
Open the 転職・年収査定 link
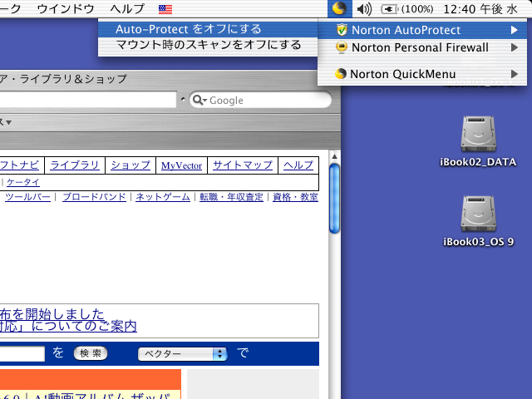(231, 197)
